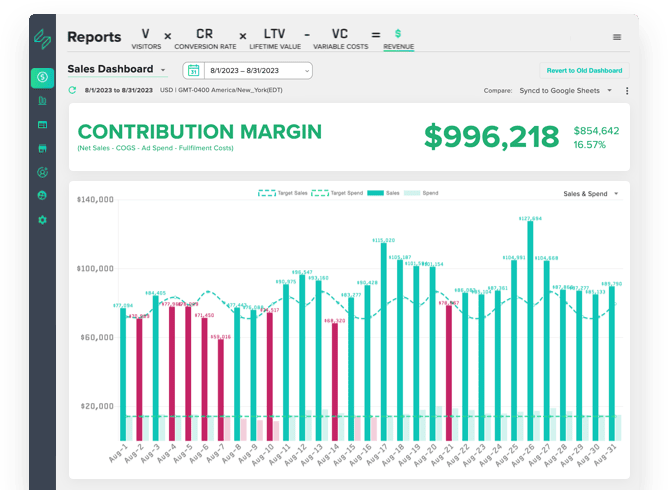Select the Revenue tab label
The image size is (668, 490).
398,46
